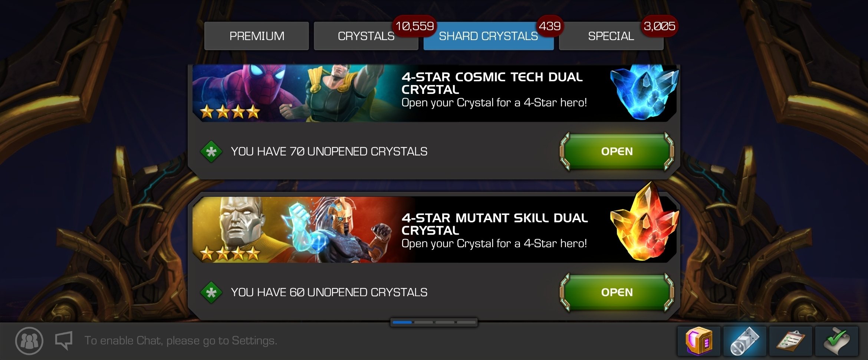Tap green info icon beside 60 unopened crystals
Image resolution: width=868 pixels, height=360 pixels.
coord(211,292)
